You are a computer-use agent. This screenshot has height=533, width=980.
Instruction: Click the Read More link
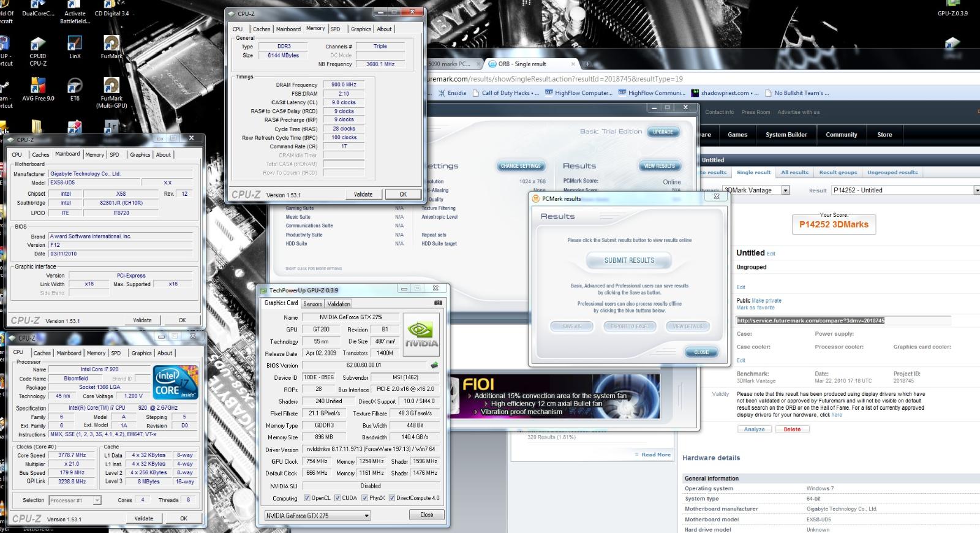656,455
